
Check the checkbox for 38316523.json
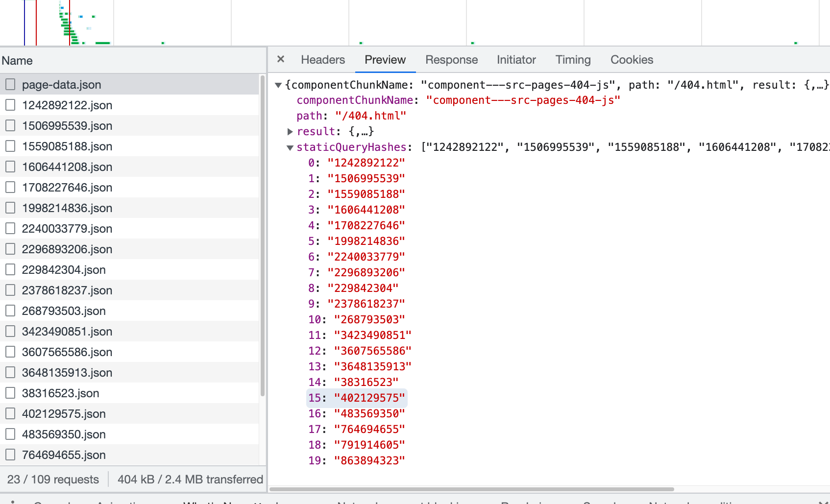tap(10, 392)
